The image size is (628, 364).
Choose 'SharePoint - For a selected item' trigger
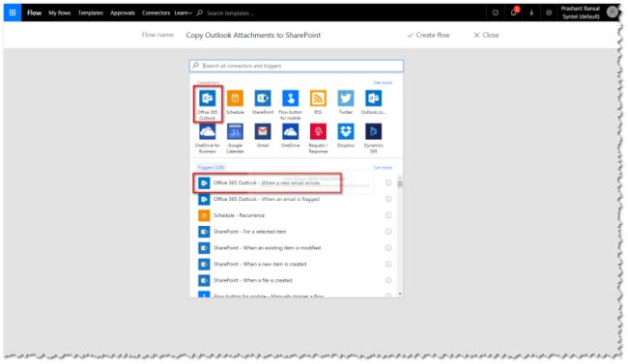tap(295, 232)
